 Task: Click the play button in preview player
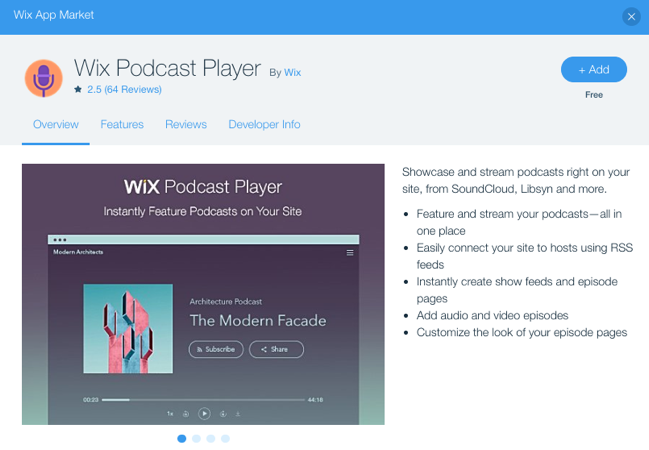tap(204, 414)
